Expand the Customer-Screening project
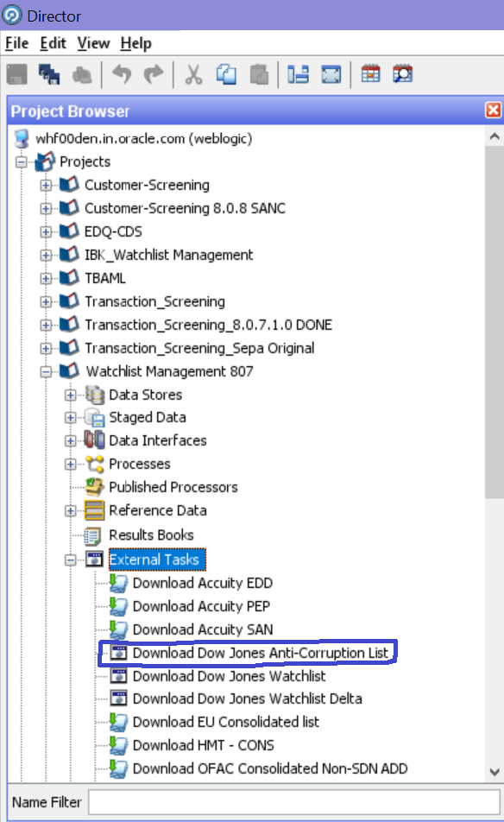 tap(46, 185)
